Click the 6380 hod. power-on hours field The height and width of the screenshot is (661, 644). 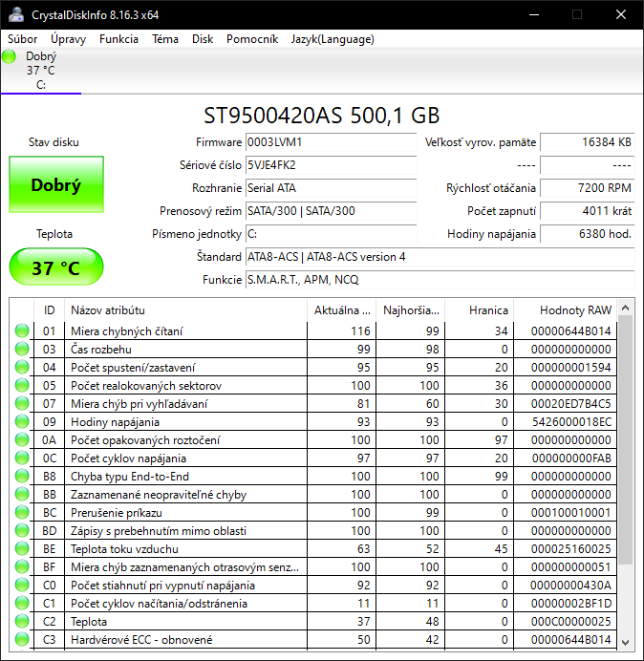pyautogui.click(x=587, y=234)
